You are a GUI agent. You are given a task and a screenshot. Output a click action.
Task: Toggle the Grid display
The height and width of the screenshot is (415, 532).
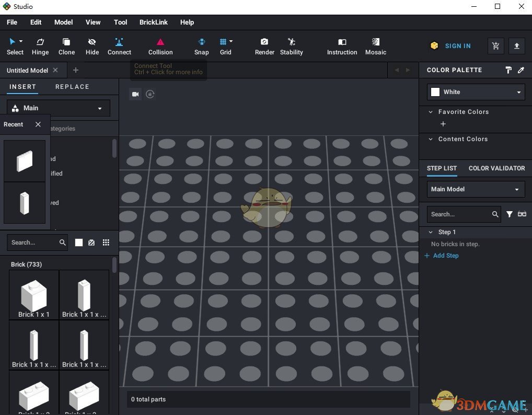[225, 46]
